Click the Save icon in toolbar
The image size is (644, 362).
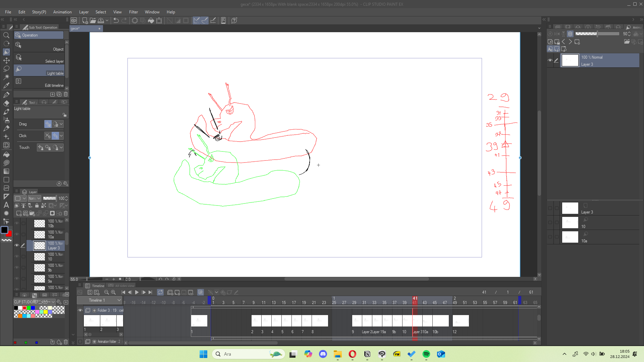101,20
